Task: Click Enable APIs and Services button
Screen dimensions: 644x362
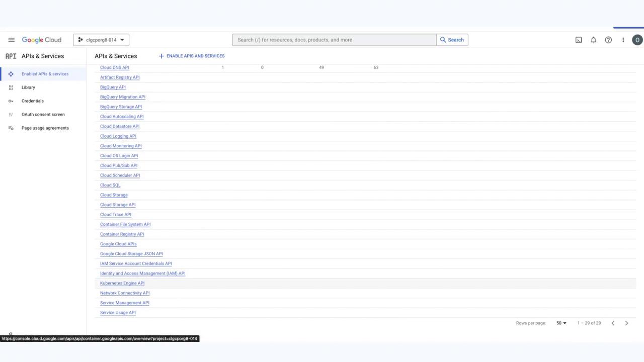Action: click(192, 56)
